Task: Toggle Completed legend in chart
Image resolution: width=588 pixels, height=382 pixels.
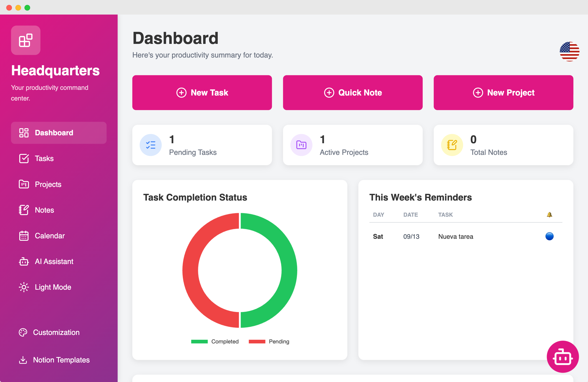Action: point(215,341)
